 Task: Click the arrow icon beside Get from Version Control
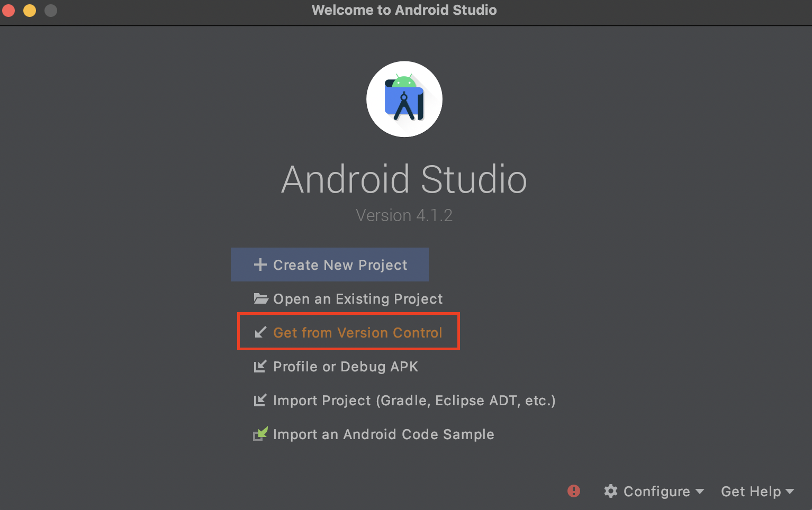pyautogui.click(x=260, y=333)
